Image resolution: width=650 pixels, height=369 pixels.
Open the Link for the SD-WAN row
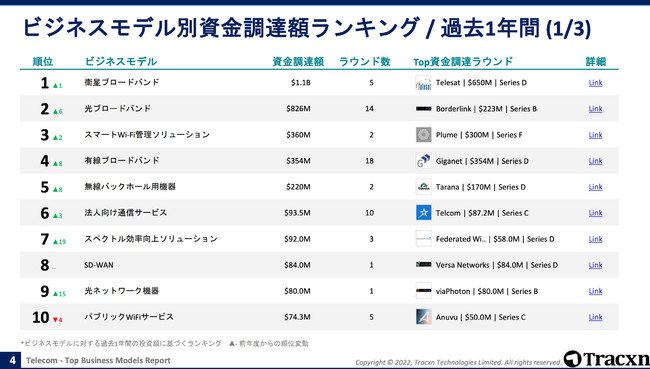pyautogui.click(x=595, y=265)
